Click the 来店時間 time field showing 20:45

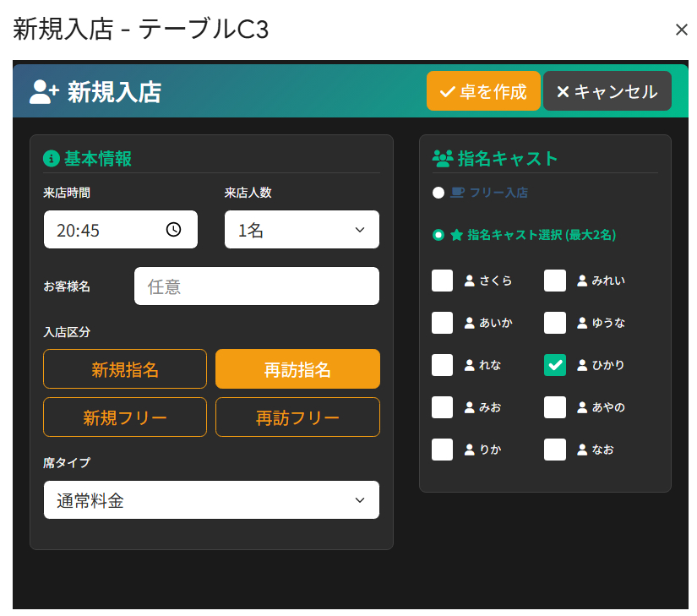click(121, 229)
